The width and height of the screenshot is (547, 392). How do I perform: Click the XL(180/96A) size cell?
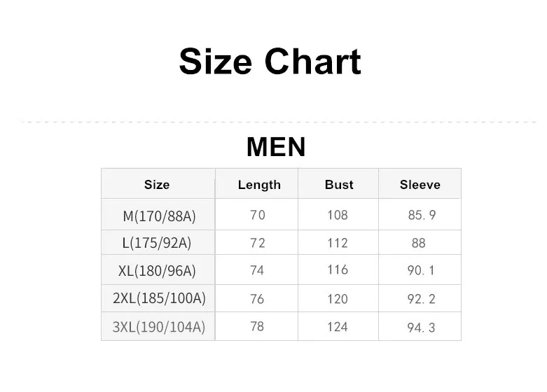click(158, 269)
